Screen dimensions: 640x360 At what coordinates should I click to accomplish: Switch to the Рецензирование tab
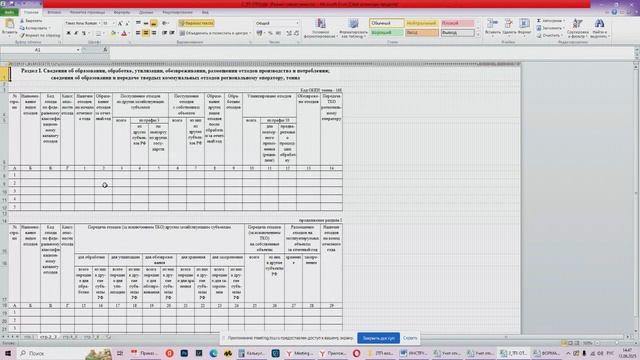[177, 12]
